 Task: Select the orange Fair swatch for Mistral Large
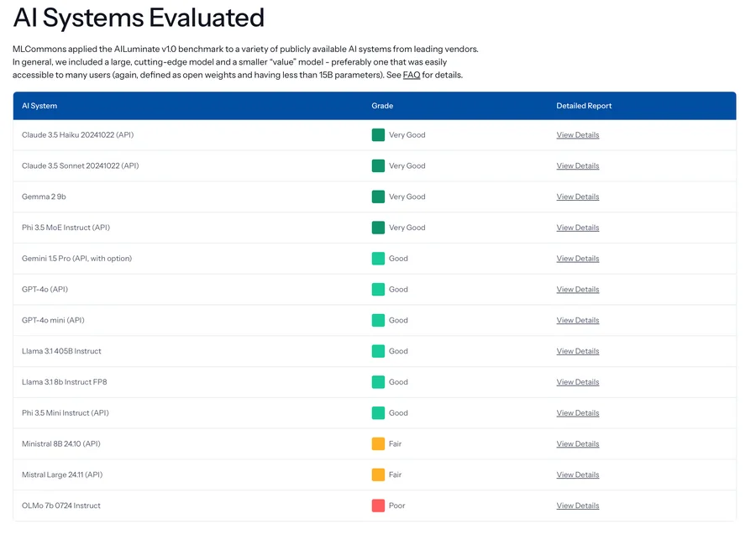click(378, 474)
